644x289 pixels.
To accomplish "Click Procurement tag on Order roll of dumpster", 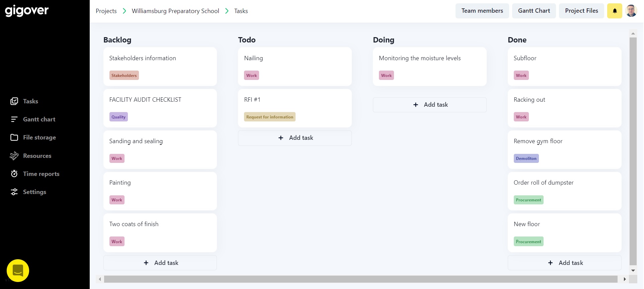I will click(x=529, y=200).
